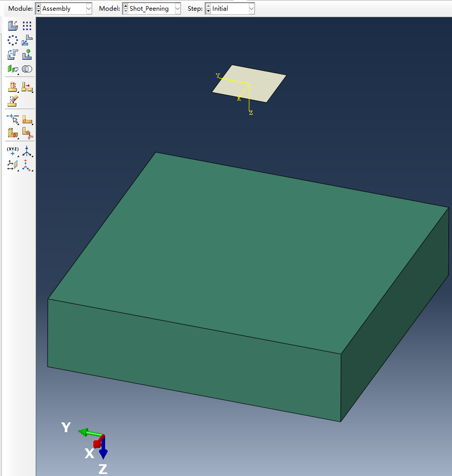The width and height of the screenshot is (452, 476).
Task: Select the Create Datum Plane tool
Action: [12, 165]
